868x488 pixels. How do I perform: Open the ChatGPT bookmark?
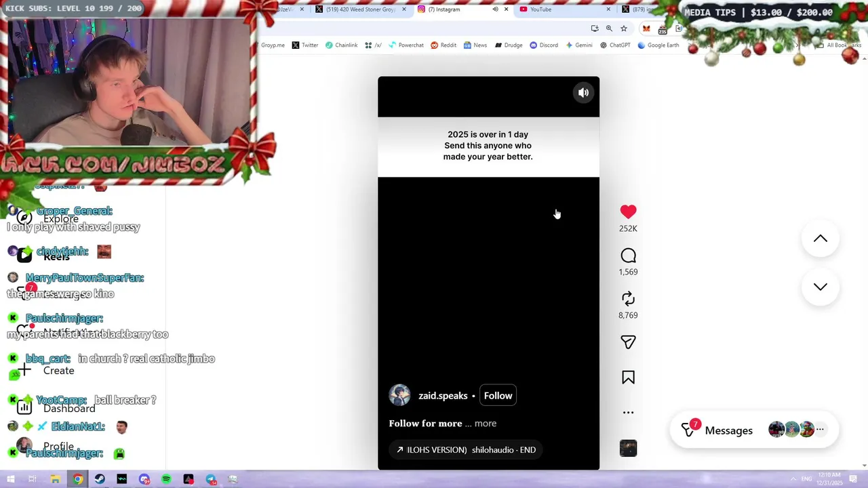pos(615,45)
